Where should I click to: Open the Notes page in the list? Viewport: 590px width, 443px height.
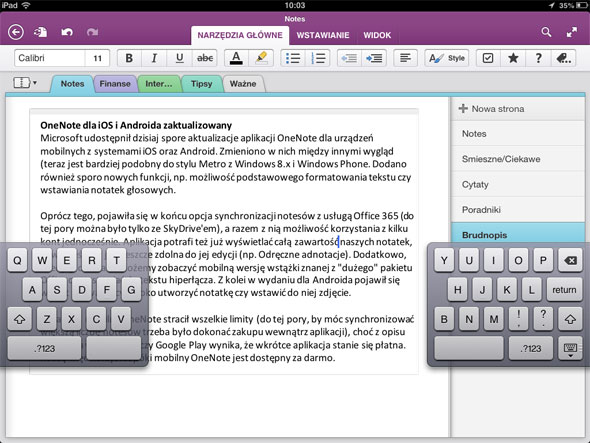518,134
